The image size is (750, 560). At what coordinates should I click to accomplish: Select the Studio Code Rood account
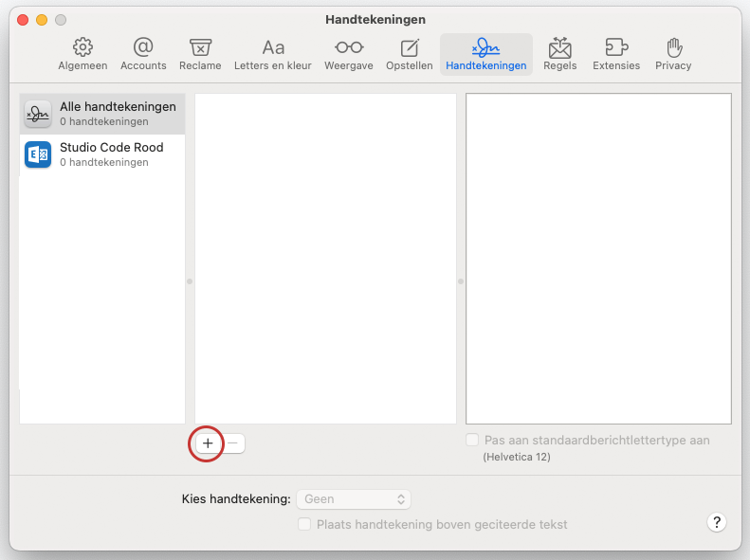[102, 154]
